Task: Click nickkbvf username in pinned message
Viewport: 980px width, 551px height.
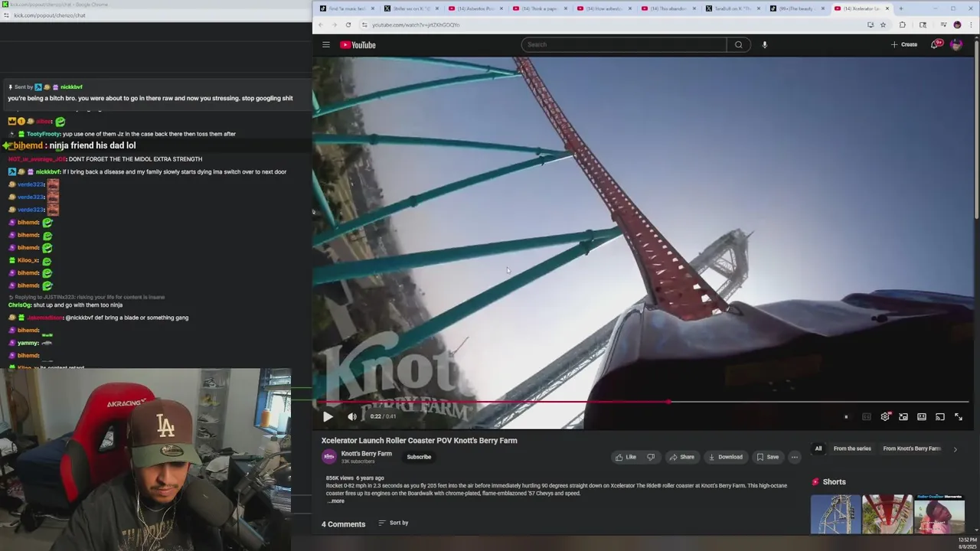Action: tap(71, 87)
